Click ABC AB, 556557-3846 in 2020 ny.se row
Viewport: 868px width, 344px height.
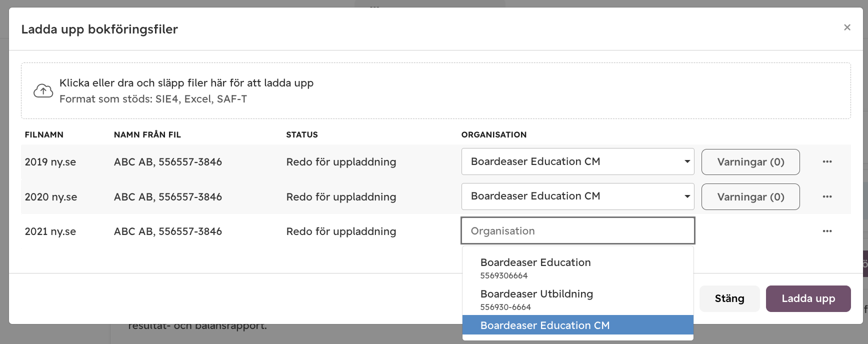click(x=168, y=197)
